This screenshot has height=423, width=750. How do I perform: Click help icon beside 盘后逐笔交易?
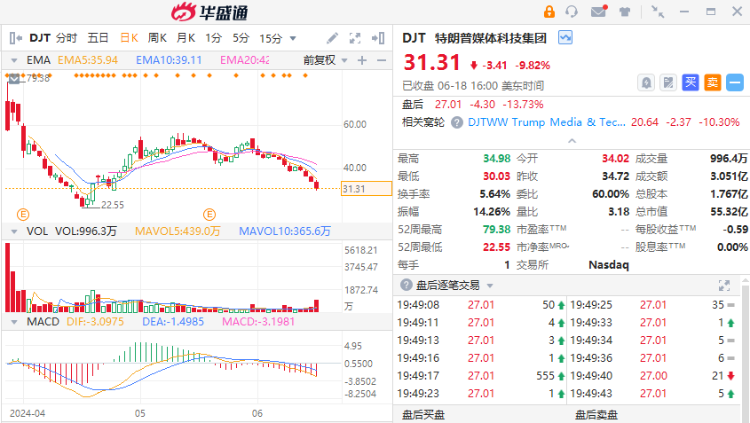406,285
